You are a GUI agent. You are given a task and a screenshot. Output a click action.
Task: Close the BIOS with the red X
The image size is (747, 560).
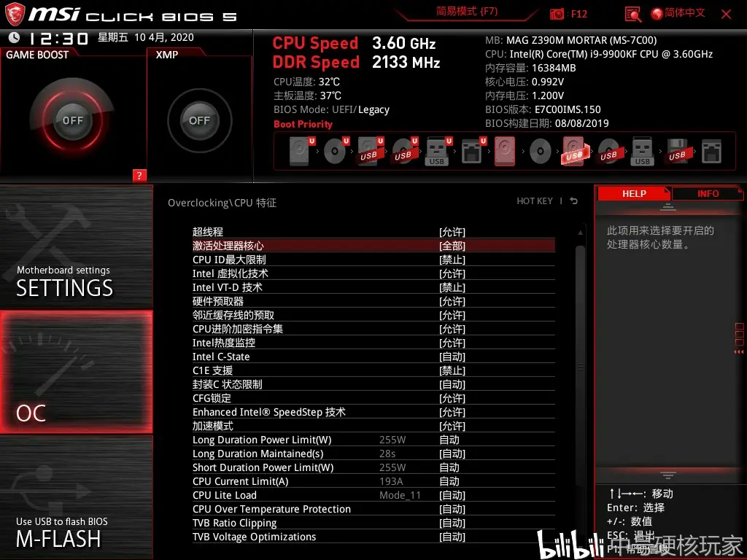tap(726, 15)
